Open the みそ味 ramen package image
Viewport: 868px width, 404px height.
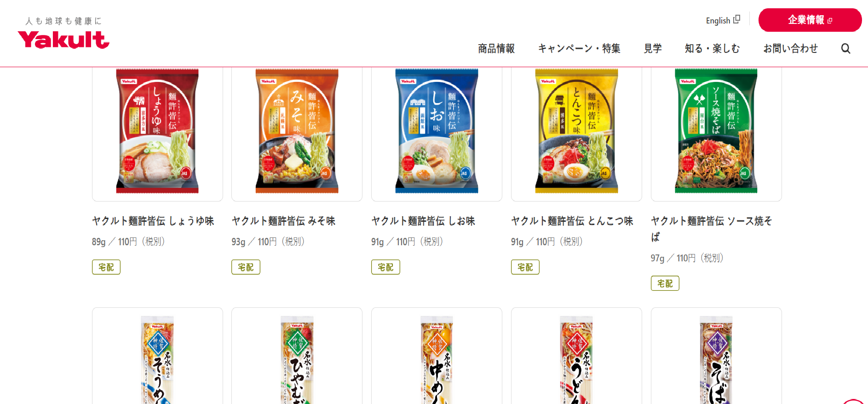pyautogui.click(x=297, y=131)
